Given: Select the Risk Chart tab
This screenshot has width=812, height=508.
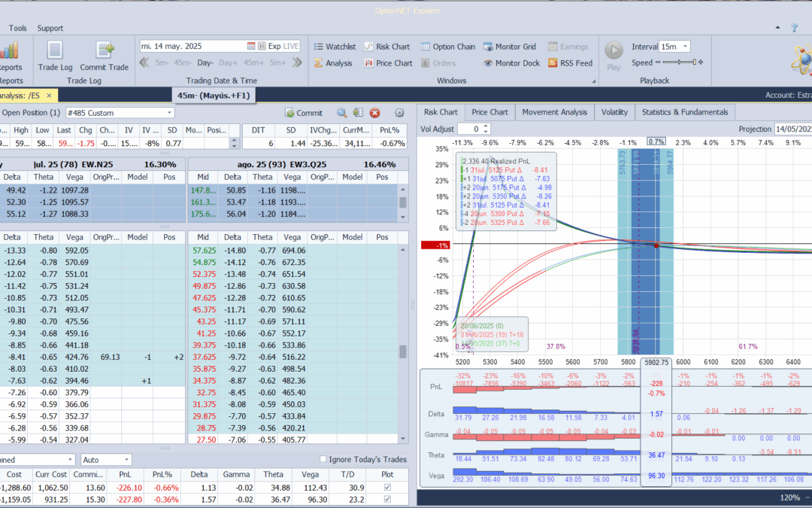Looking at the screenshot, I should [441, 112].
